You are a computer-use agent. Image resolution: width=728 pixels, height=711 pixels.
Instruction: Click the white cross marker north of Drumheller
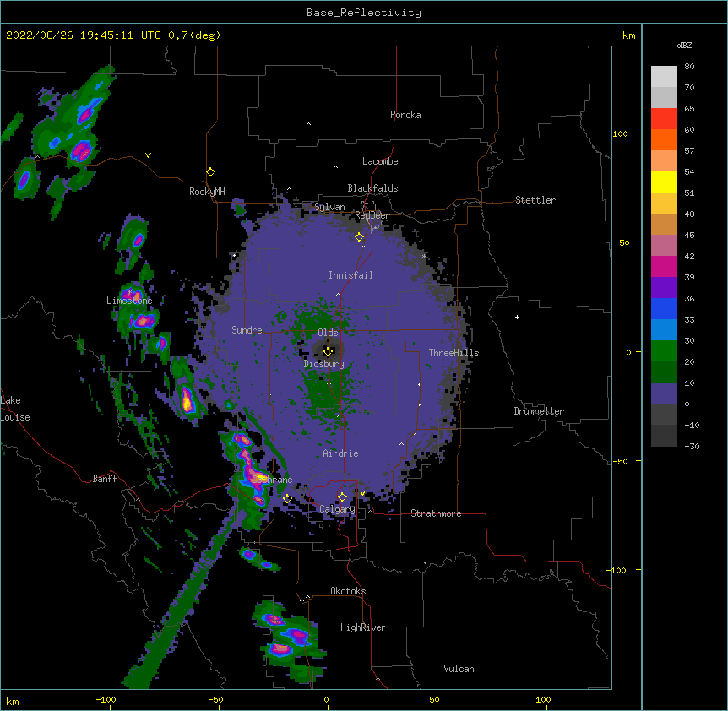tap(517, 317)
